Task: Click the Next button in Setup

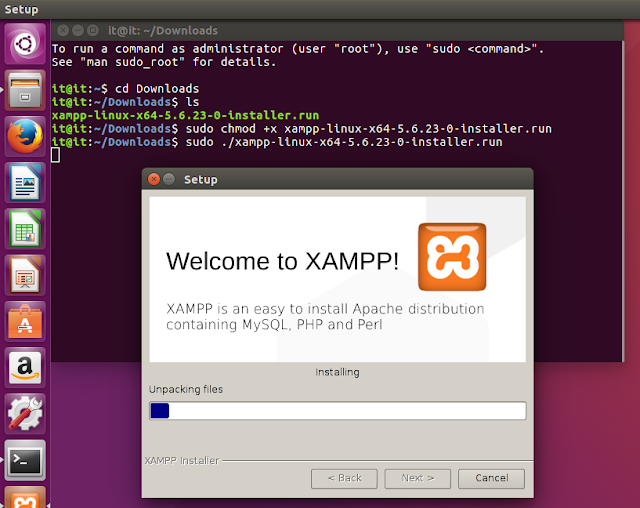Action: (x=418, y=478)
